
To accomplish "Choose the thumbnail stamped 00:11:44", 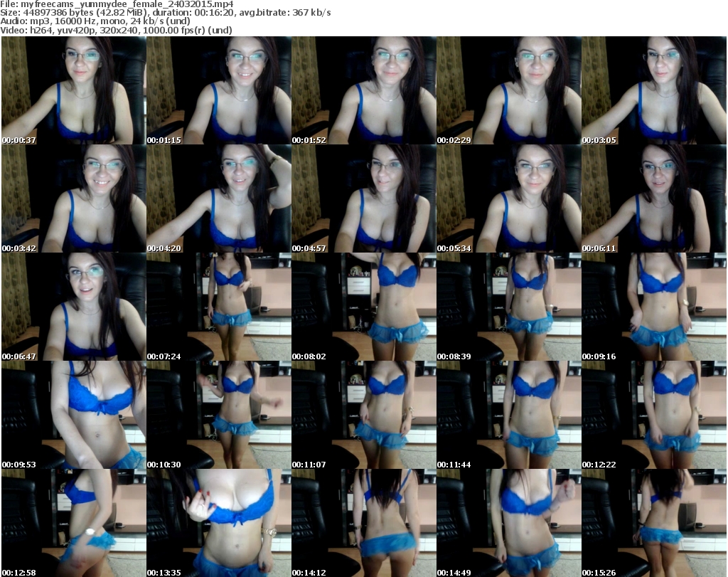I will coord(509,415).
